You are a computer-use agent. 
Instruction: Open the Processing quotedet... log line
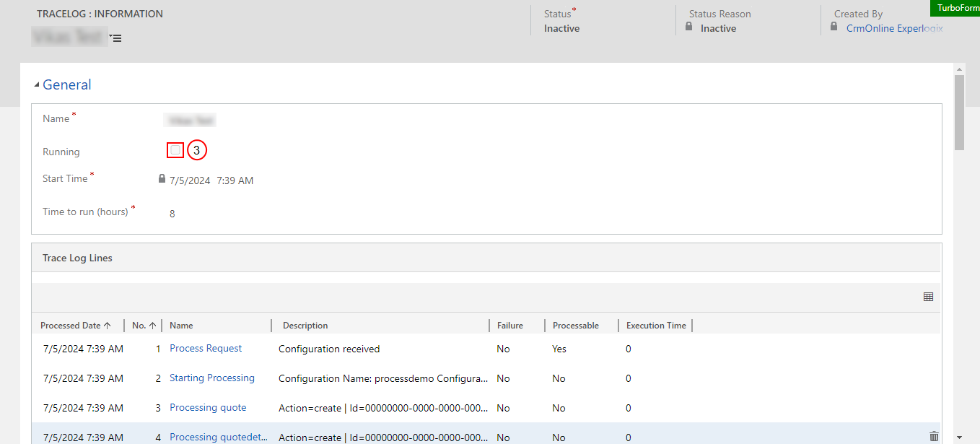pos(219,437)
